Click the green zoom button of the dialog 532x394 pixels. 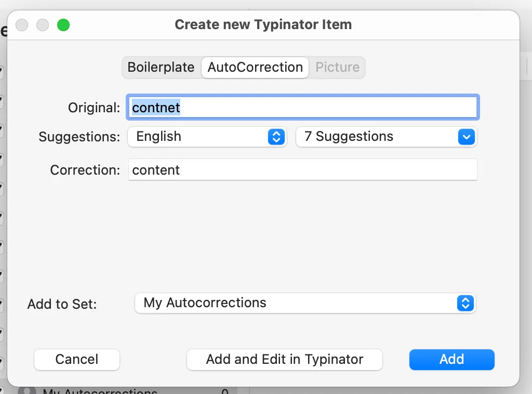(63, 24)
